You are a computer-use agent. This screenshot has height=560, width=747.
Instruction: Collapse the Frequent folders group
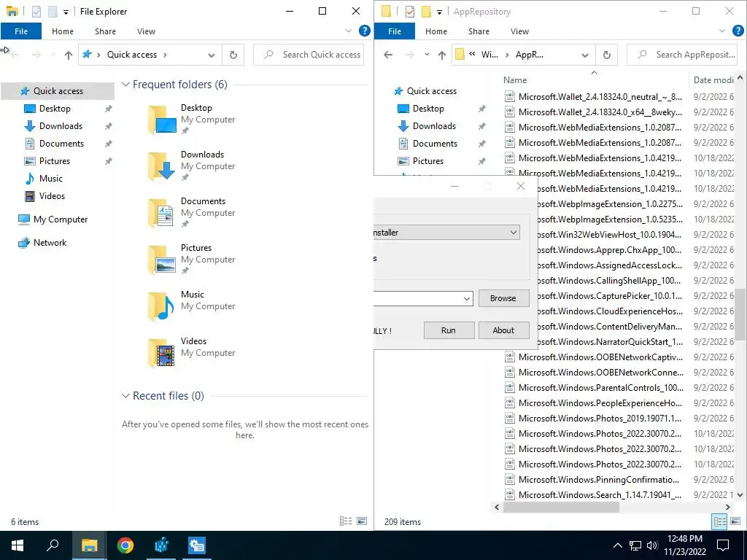[x=125, y=85]
